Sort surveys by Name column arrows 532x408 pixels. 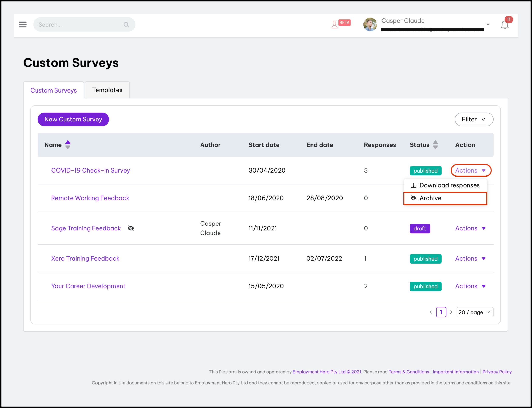click(x=68, y=145)
